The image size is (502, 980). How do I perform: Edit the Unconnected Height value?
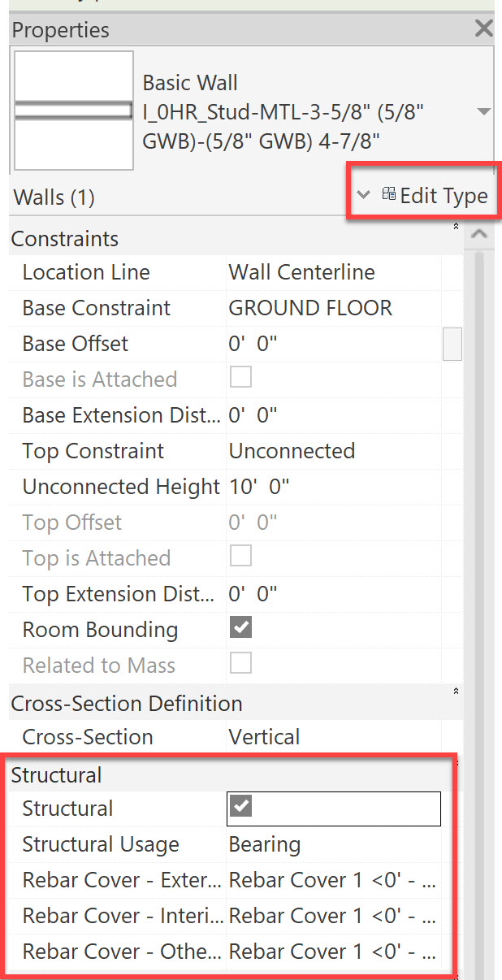click(x=333, y=487)
